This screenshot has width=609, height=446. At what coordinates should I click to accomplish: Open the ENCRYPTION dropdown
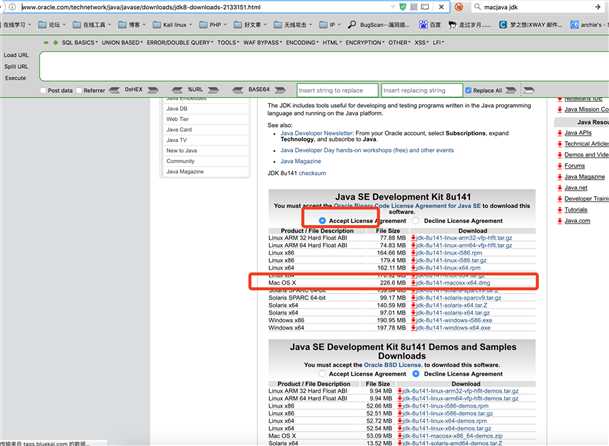click(365, 42)
